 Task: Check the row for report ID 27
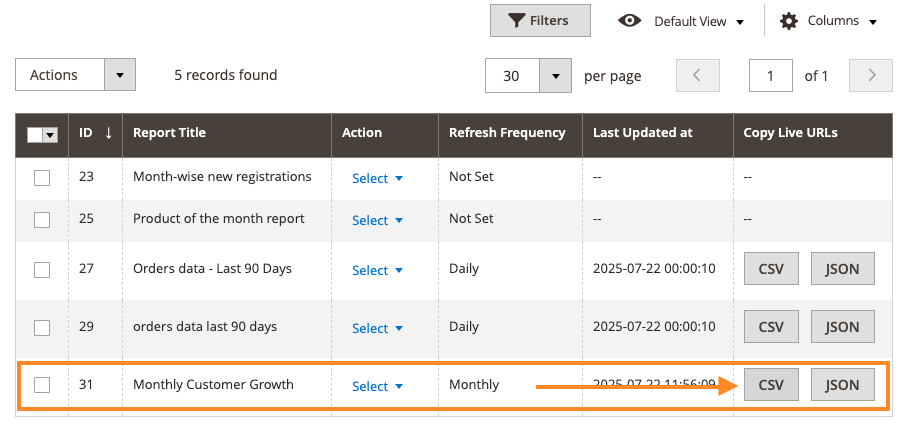(41, 269)
